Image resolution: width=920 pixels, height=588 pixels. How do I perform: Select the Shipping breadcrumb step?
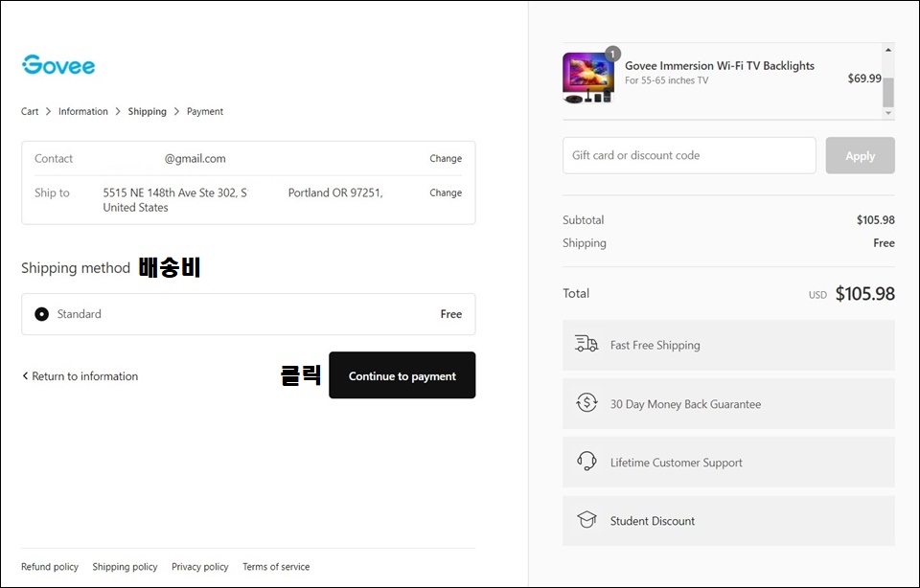click(x=148, y=111)
